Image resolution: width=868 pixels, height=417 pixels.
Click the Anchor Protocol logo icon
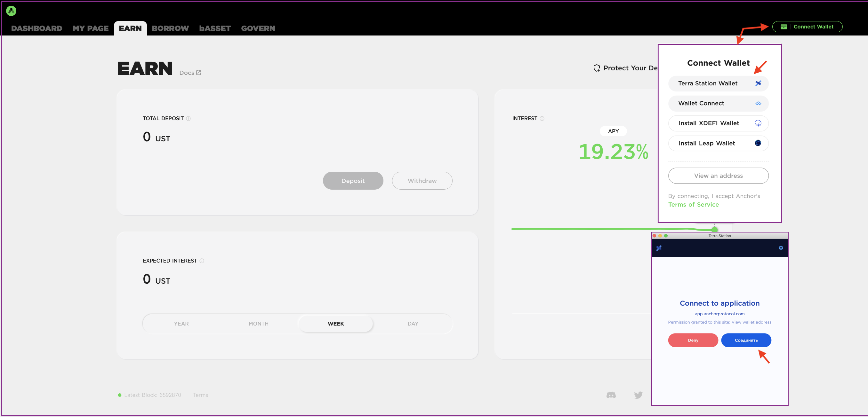11,11
